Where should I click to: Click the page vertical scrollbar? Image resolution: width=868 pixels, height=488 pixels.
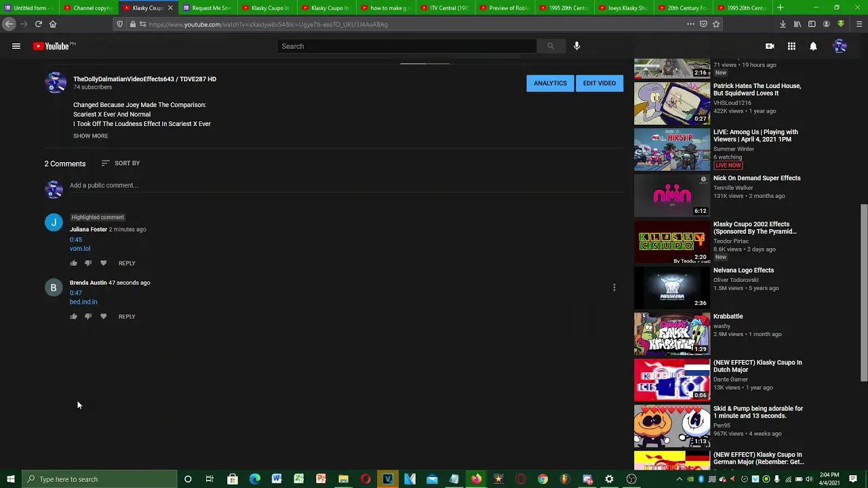(864, 291)
